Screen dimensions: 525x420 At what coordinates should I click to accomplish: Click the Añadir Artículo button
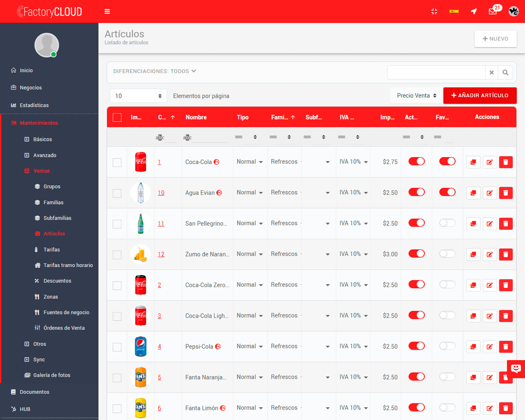click(x=480, y=95)
